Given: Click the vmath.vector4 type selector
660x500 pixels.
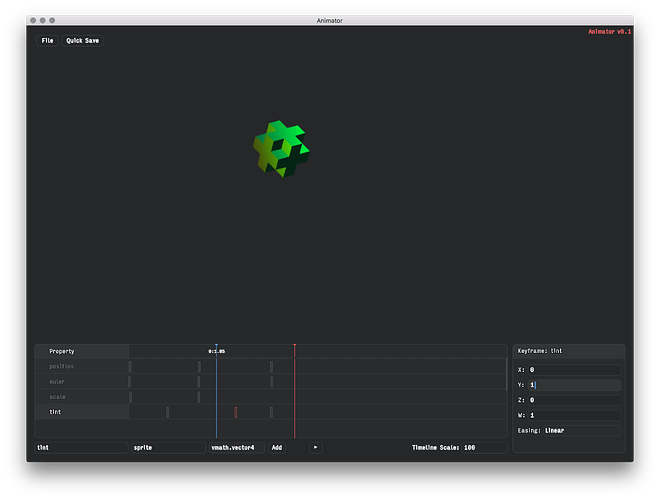Looking at the screenshot, I should [236, 448].
